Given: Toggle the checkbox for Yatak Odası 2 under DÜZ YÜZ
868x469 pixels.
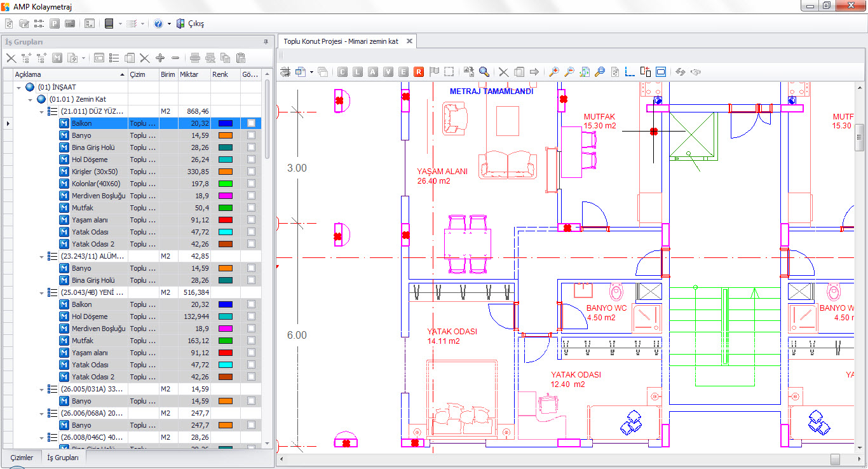Looking at the screenshot, I should (x=252, y=244).
